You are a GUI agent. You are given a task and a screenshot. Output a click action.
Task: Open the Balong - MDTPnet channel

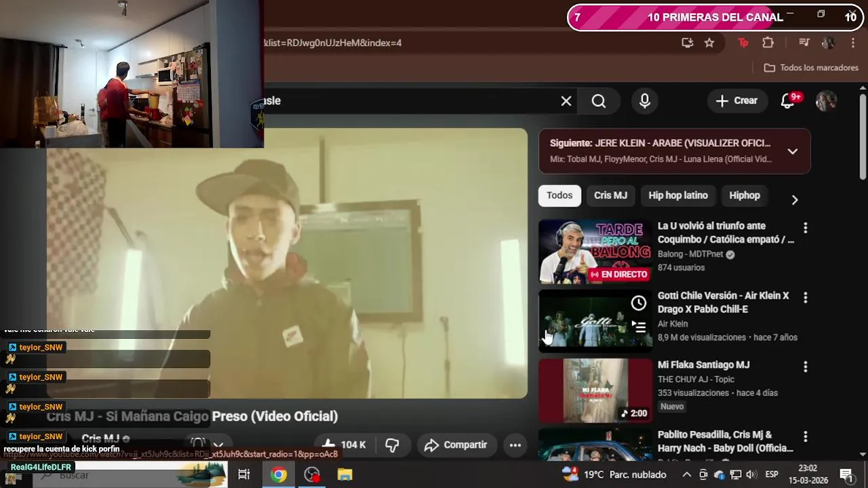click(690, 255)
